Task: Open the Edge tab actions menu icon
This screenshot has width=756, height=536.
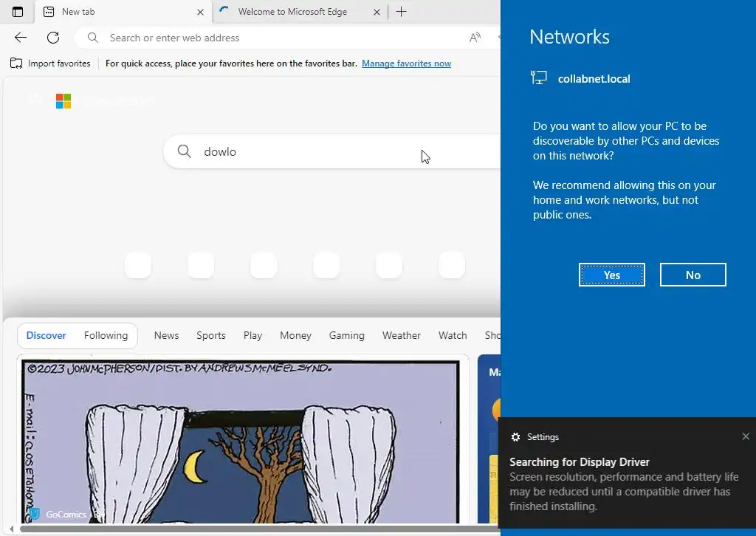Action: [18, 12]
